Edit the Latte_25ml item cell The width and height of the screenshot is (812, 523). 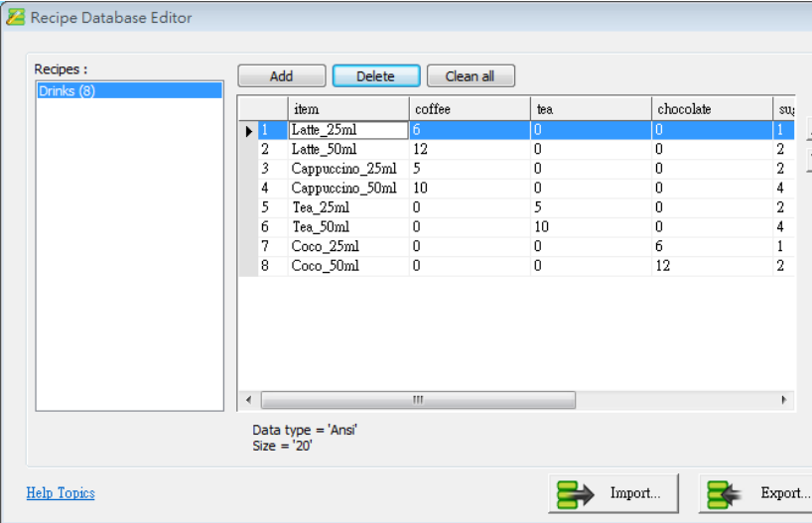(348, 130)
